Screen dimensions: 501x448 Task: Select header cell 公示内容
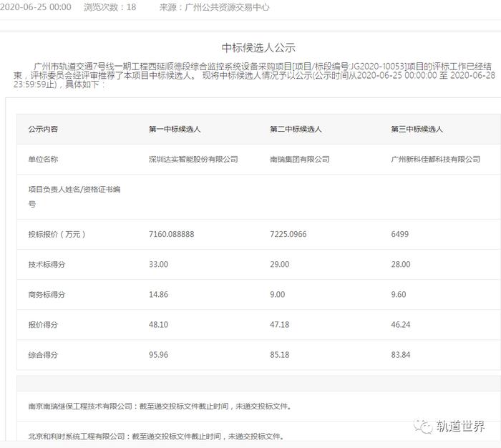43,129
